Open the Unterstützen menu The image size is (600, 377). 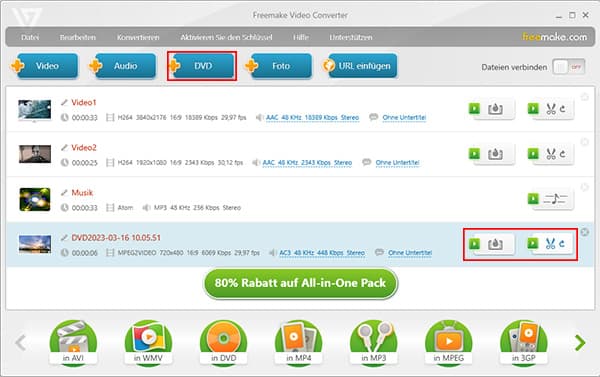coord(351,37)
